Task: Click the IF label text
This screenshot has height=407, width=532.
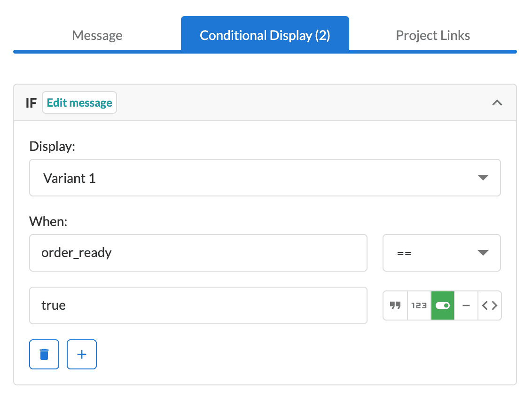Action: point(31,103)
